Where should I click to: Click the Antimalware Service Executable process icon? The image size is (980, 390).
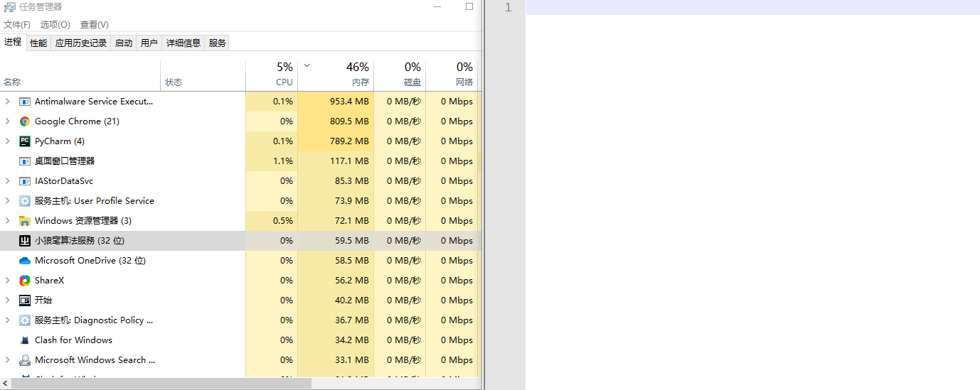point(25,102)
